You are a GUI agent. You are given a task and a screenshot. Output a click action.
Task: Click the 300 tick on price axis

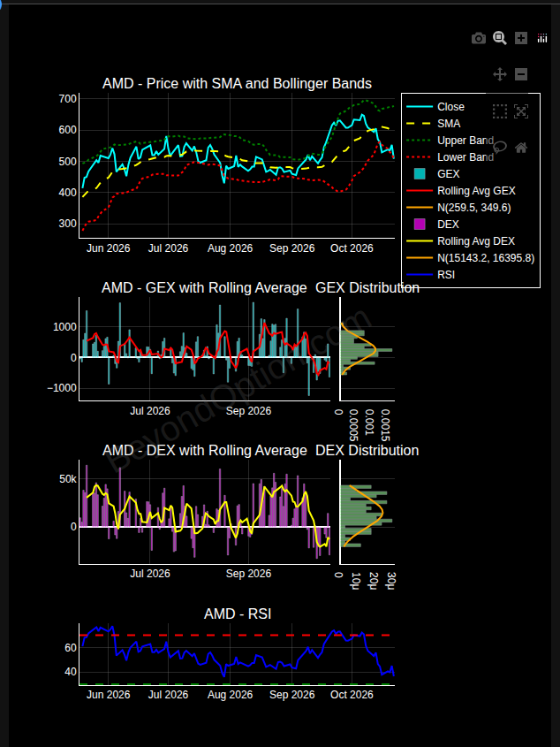(67, 224)
